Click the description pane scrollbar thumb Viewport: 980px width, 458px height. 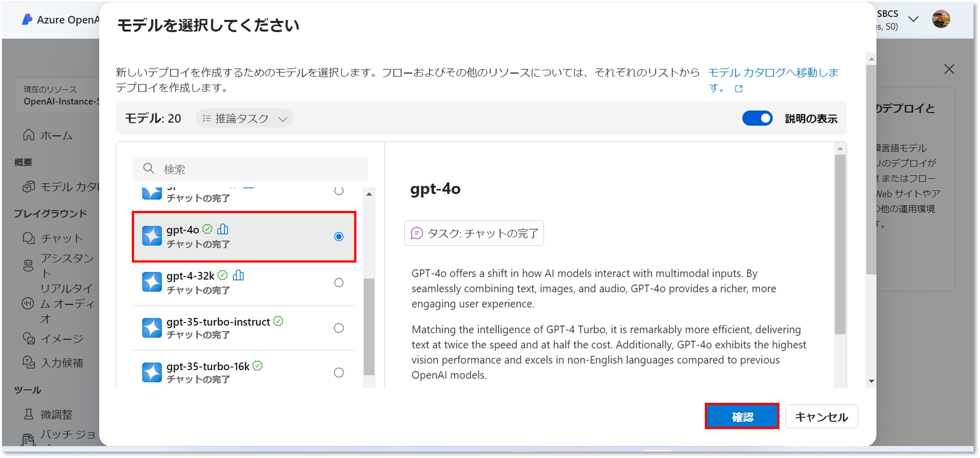(840, 244)
